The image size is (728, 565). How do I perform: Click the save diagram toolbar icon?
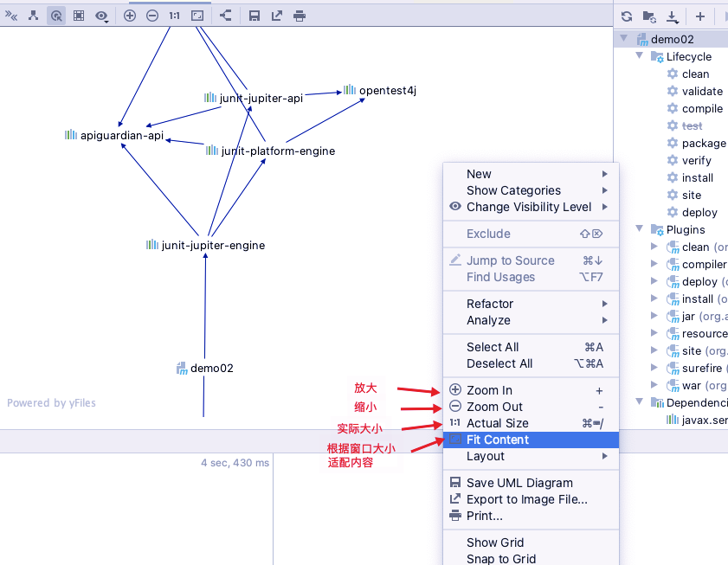[254, 16]
